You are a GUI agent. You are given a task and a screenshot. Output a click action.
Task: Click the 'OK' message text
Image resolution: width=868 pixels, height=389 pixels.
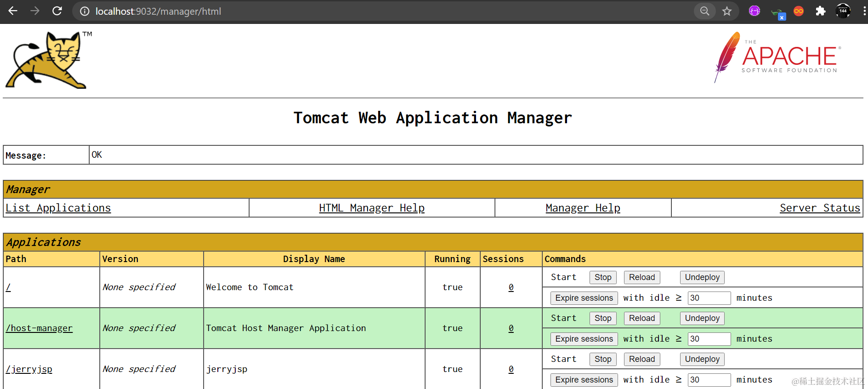[96, 155]
